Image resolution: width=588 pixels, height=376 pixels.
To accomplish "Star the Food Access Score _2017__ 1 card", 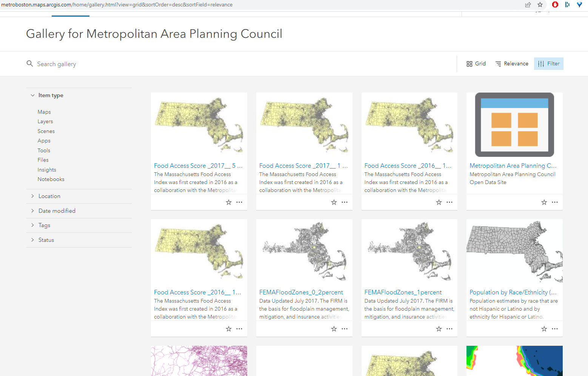I will pyautogui.click(x=334, y=202).
